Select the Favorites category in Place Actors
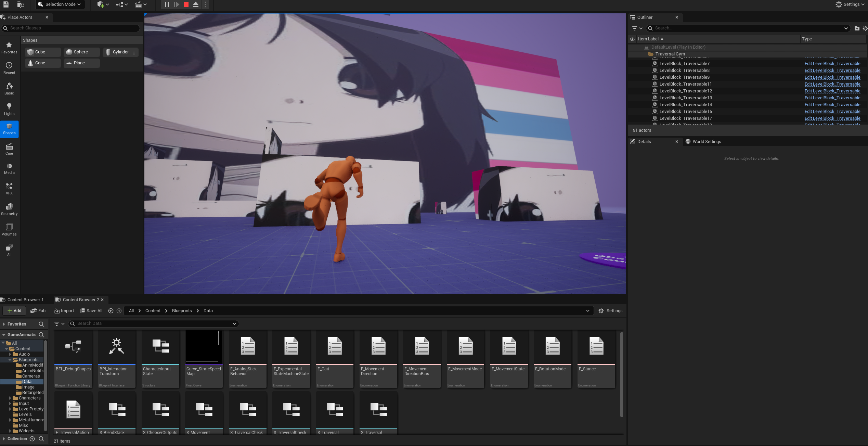Screen dimensions: 868x446 [9, 47]
